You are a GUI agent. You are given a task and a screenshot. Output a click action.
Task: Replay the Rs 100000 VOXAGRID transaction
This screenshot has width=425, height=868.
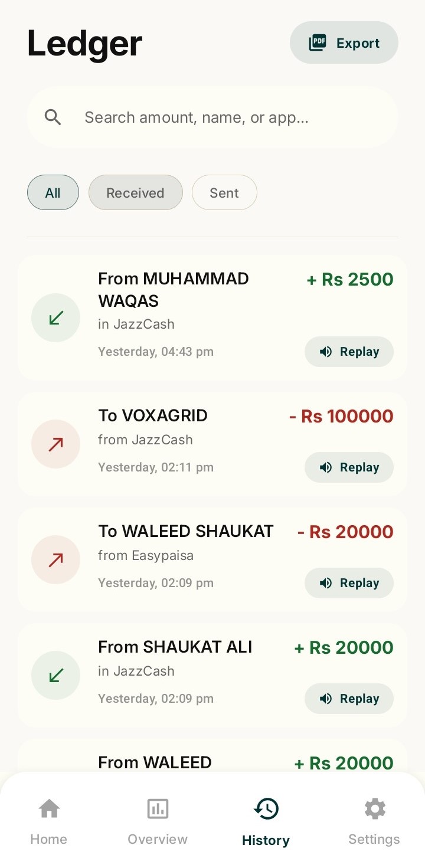tap(349, 467)
